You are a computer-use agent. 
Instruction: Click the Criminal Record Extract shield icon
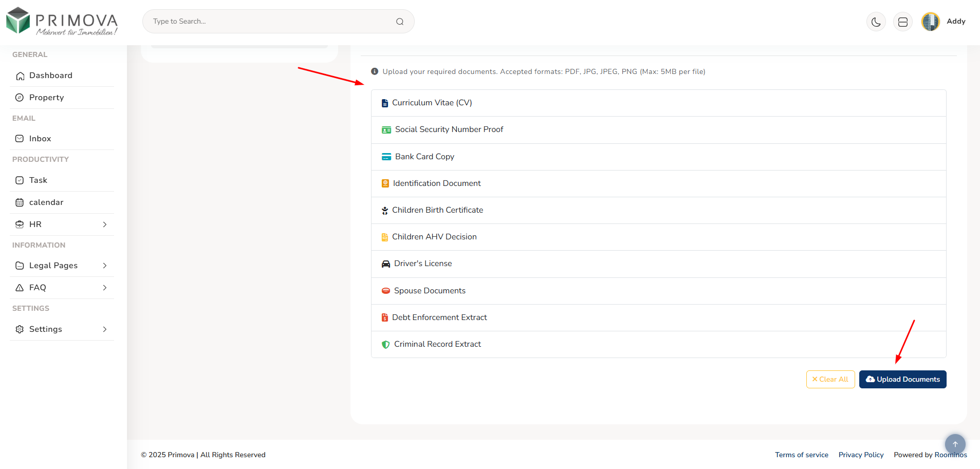(x=386, y=345)
